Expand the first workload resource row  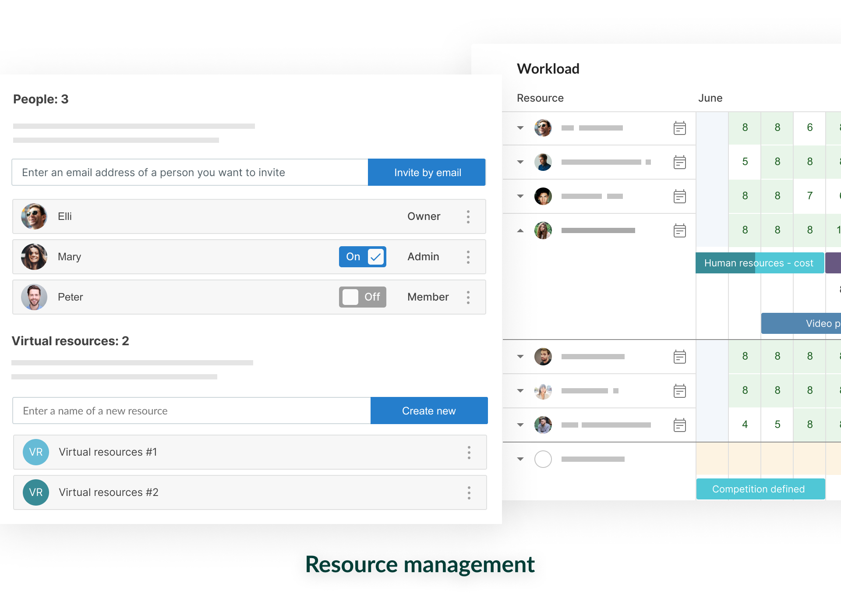520,128
